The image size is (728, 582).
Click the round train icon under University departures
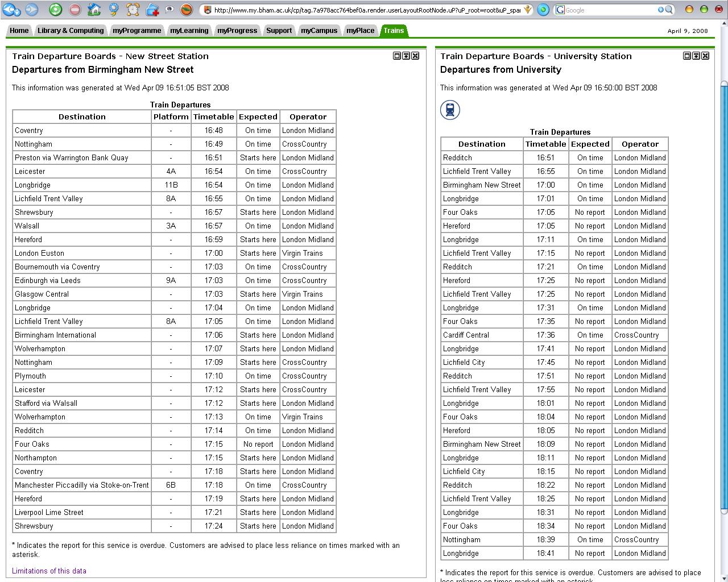point(450,110)
